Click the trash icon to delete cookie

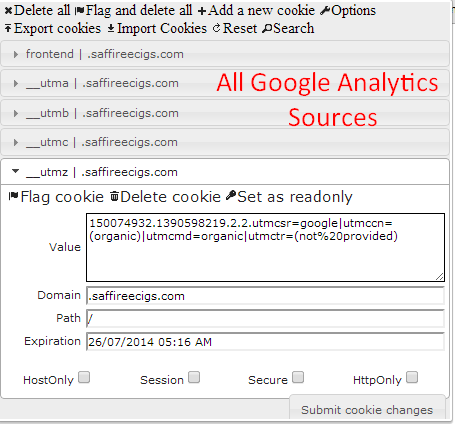point(114,196)
